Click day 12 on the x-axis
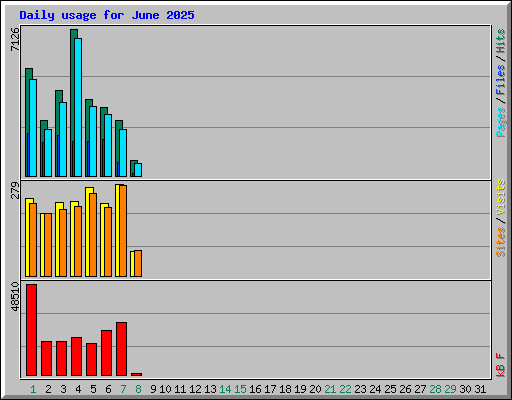The image size is (512, 400). coord(195,389)
